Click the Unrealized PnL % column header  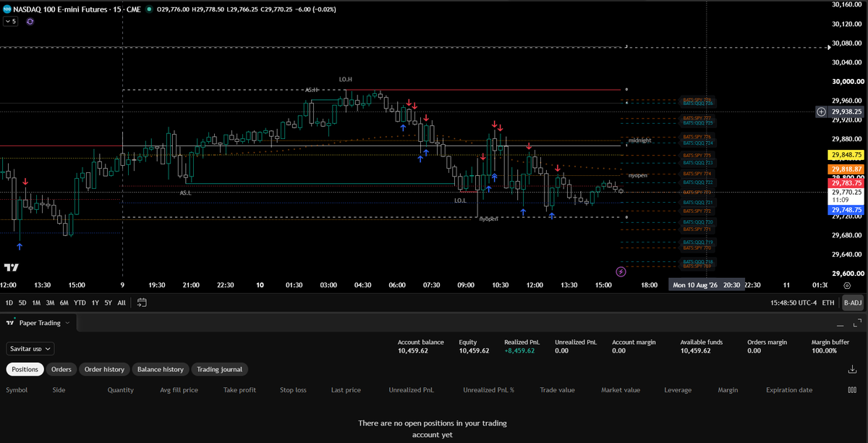489,390
